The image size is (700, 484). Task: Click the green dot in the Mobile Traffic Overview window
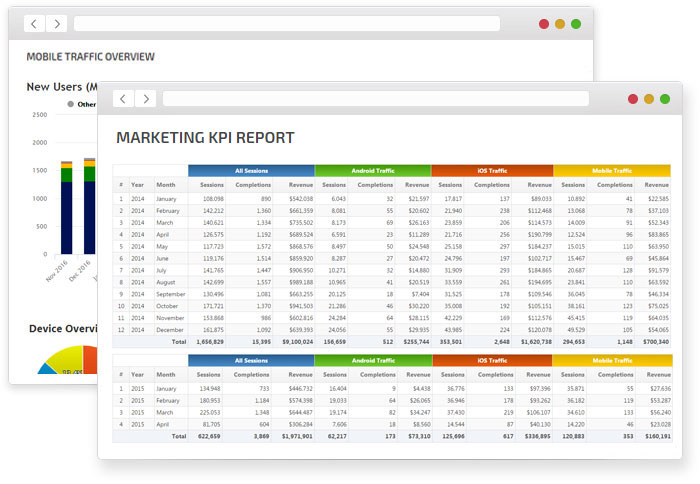click(x=576, y=23)
